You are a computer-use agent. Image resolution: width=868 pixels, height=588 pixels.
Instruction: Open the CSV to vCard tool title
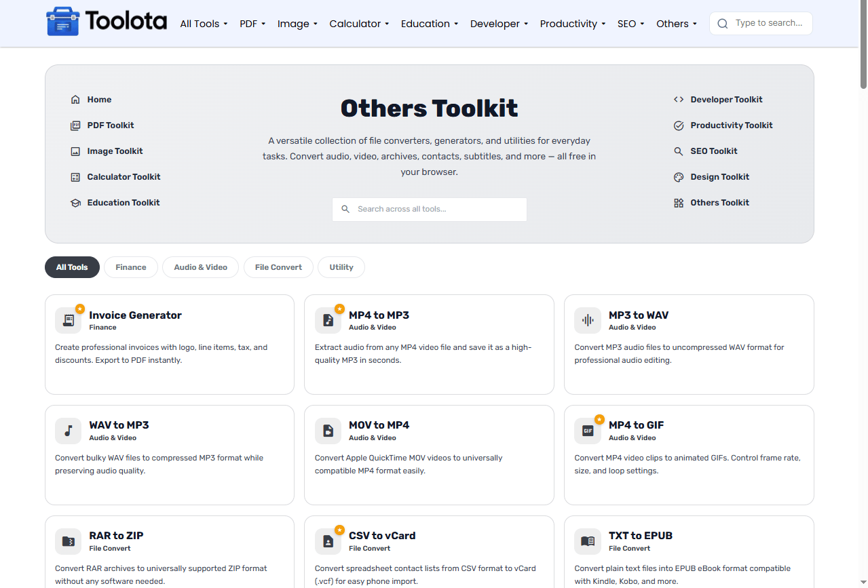click(382, 536)
